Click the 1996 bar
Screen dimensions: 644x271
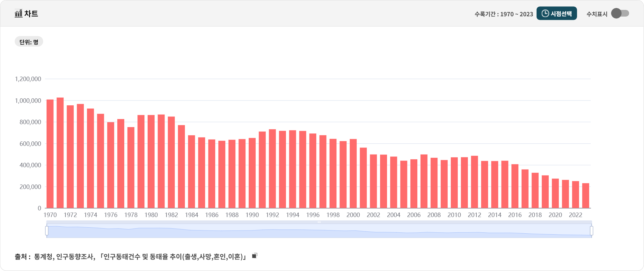[313, 171]
